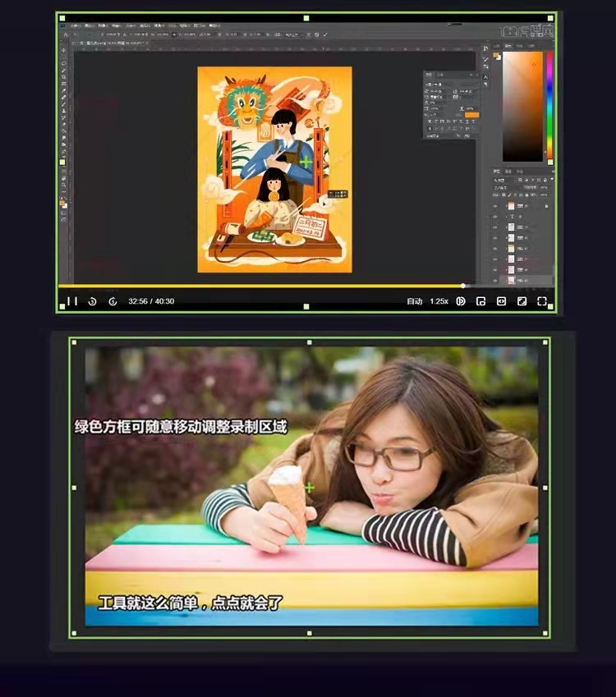Open the 图像 menu in Photoshop
The image size is (616, 697).
click(103, 25)
